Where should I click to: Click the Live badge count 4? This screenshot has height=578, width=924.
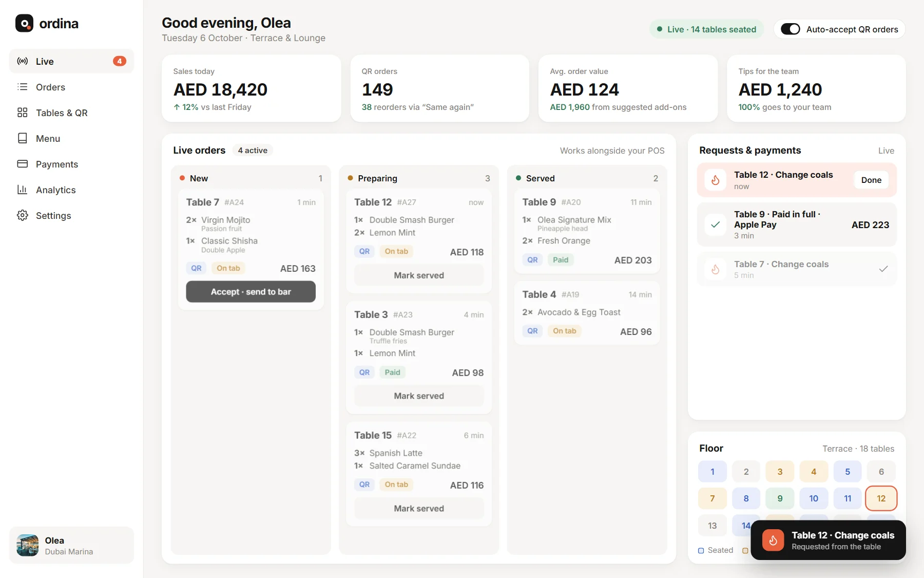point(120,61)
